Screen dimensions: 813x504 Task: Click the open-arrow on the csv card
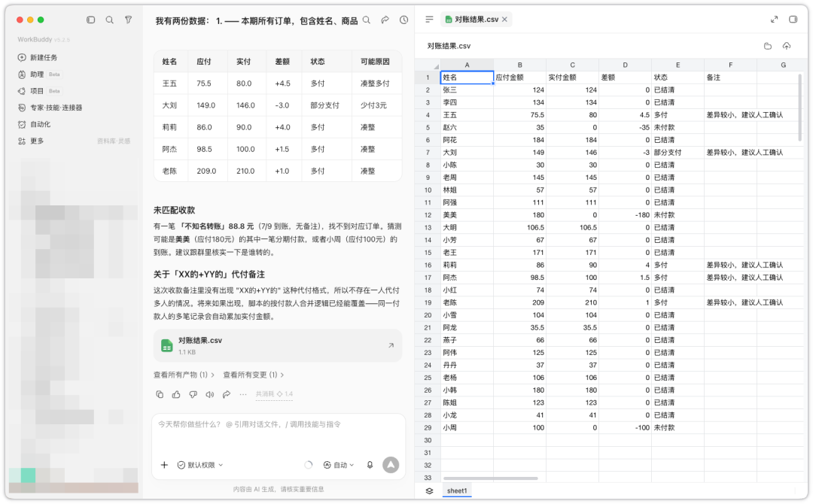[x=391, y=345]
